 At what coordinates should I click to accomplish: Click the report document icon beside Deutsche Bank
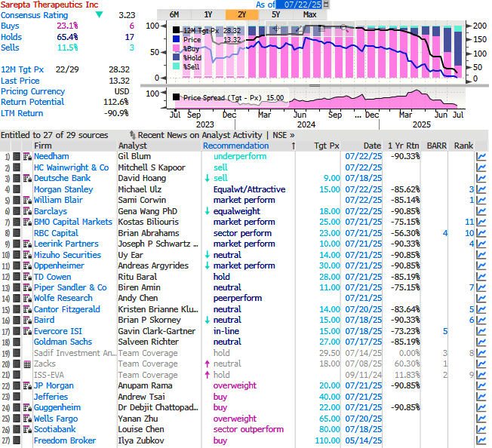pos(18,178)
